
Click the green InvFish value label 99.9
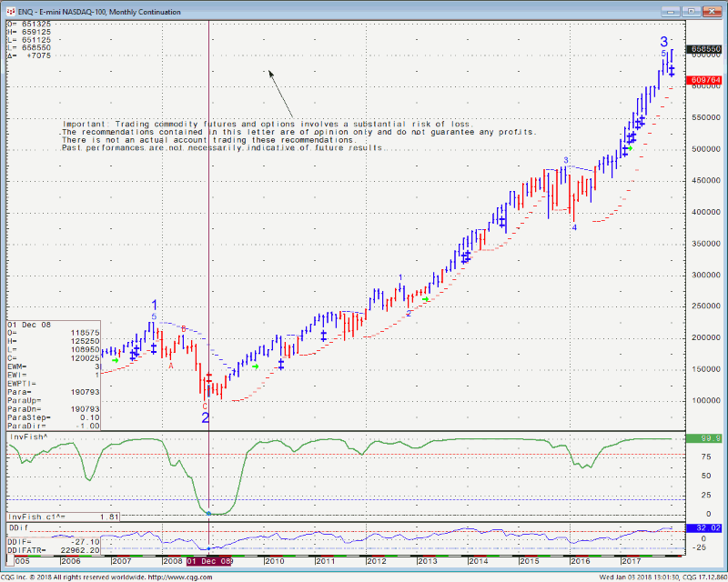[704, 438]
